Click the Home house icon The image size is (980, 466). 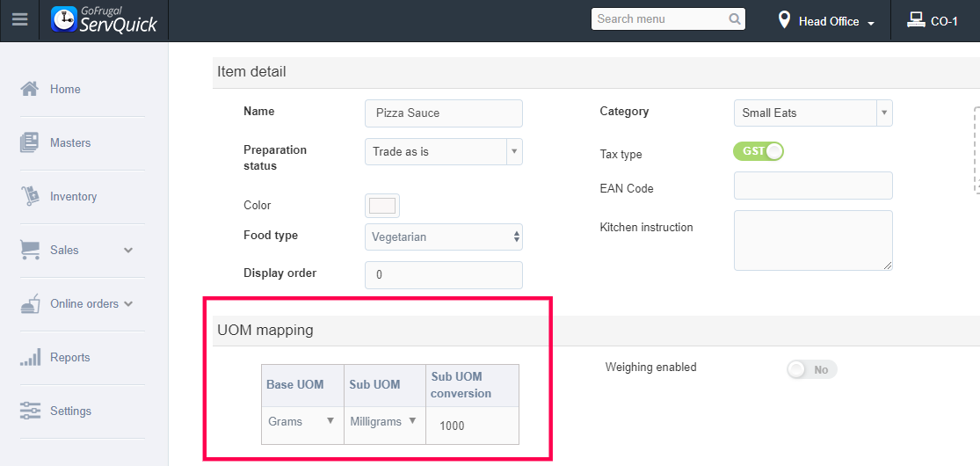click(30, 89)
